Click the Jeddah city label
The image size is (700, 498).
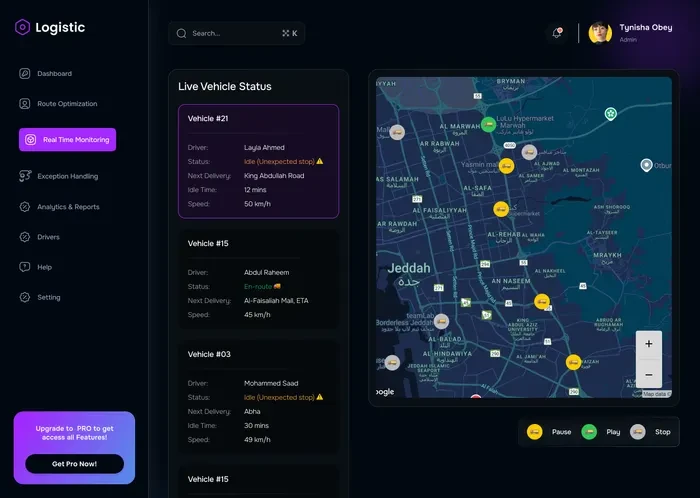coord(408,269)
